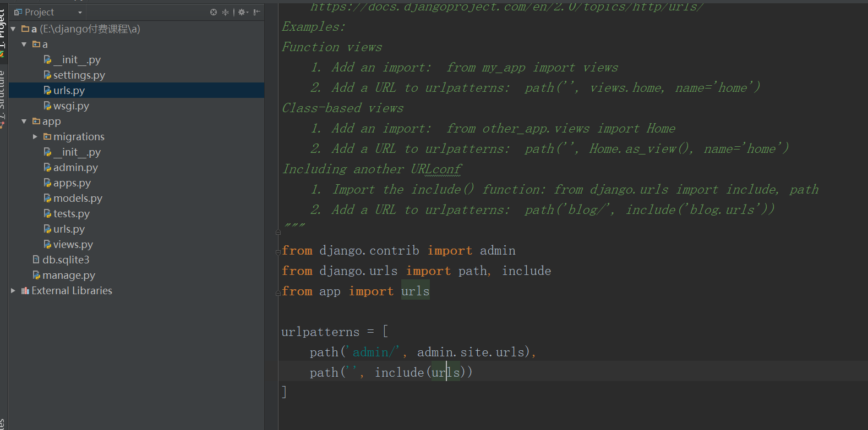The image size is (868, 430).
Task: Click the collapse all icon in Project panel
Action: (225, 12)
